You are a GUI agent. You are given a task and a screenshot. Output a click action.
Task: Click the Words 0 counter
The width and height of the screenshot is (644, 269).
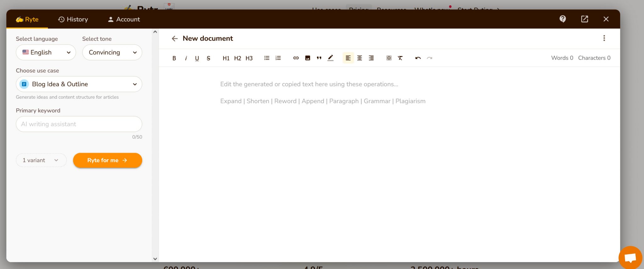pos(562,58)
